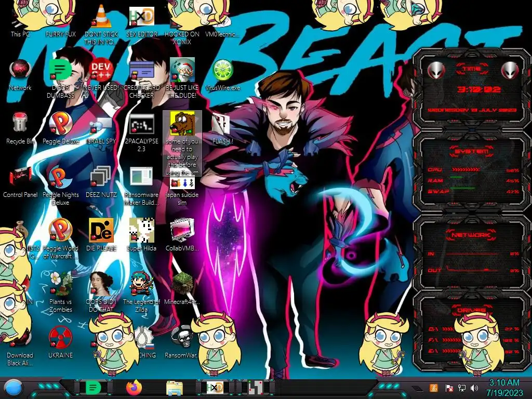Launch Peggle Nights Deluxe

coord(60,177)
